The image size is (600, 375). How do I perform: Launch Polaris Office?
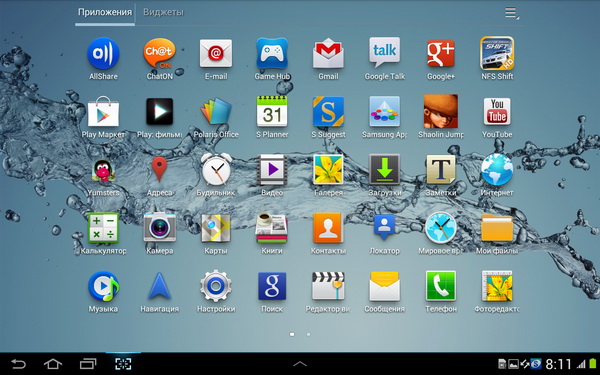tap(216, 111)
